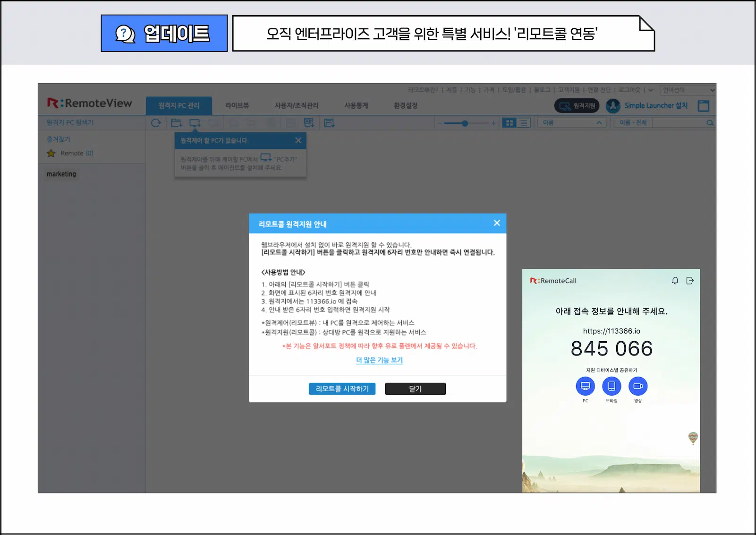Click the add folder icon
Screen dimensions: 756x535
pos(176,123)
